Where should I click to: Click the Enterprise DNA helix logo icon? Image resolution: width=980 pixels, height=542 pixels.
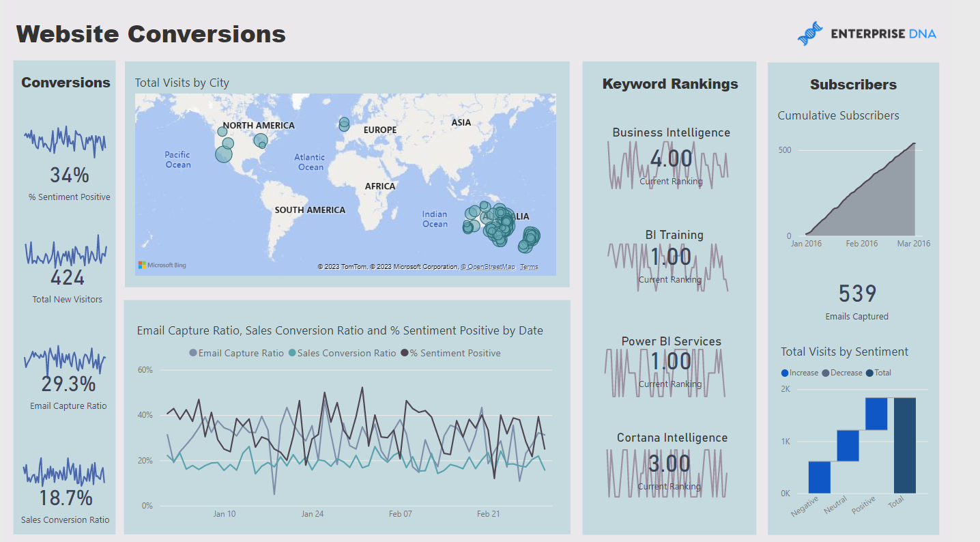(x=810, y=33)
